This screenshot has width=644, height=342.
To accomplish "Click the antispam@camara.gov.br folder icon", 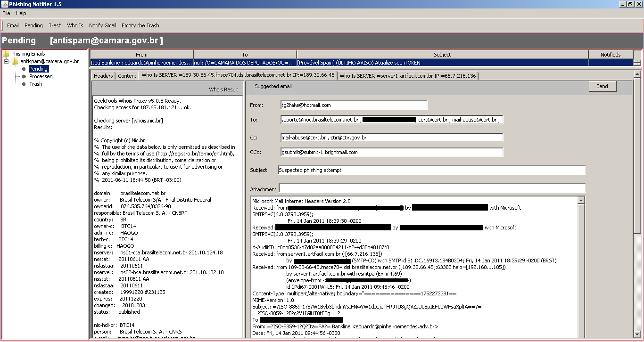I will coord(15,61).
